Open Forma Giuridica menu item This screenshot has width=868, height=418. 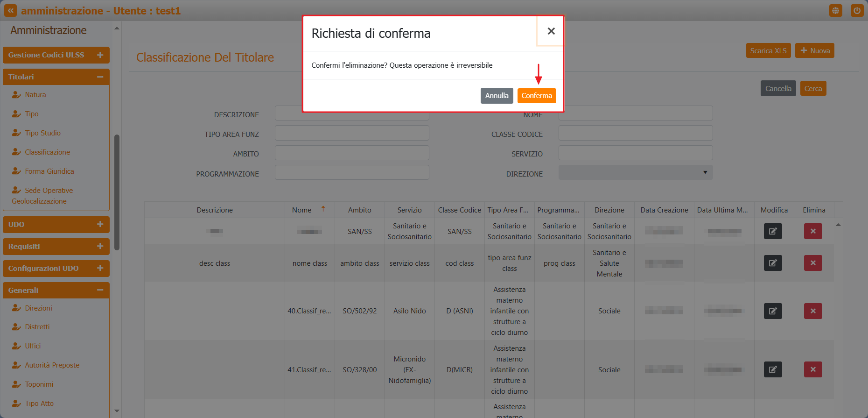click(x=49, y=171)
